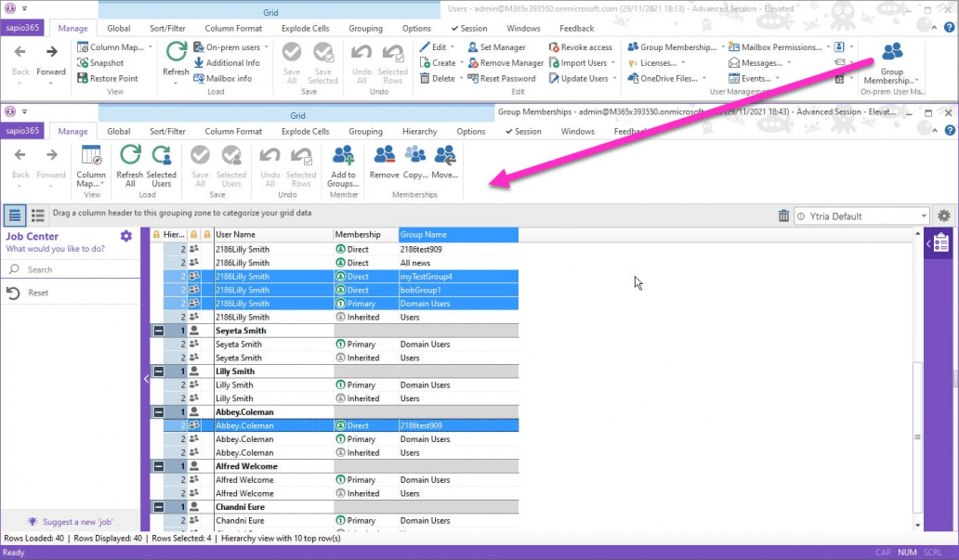Screen dimensions: 959x560
Task: Open Column Map in Group Memberships ribbon
Action: click(91, 165)
